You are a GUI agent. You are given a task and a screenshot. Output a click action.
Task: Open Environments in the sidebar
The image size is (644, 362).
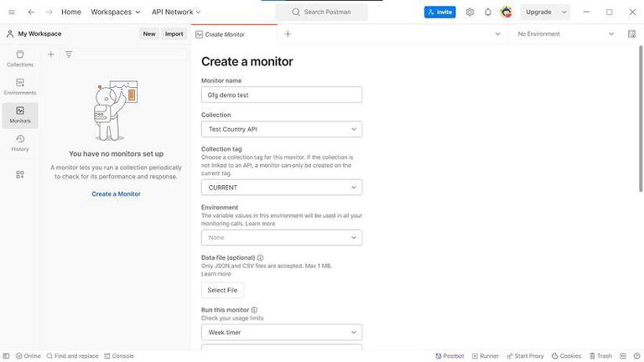[20, 86]
